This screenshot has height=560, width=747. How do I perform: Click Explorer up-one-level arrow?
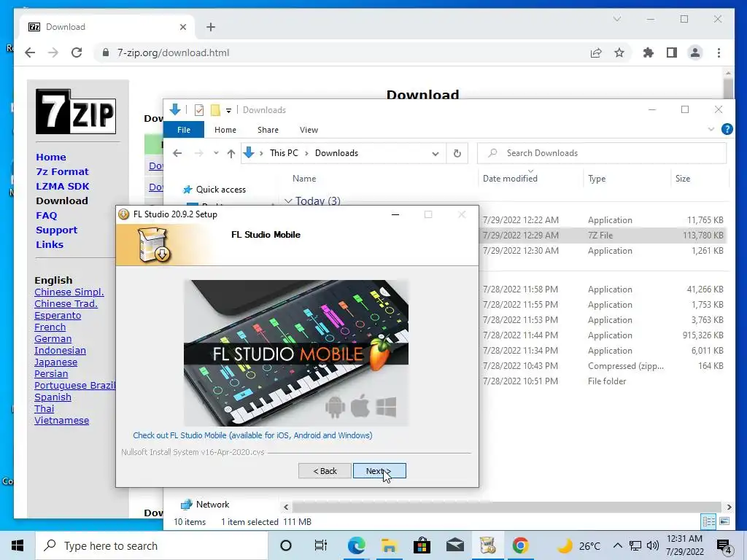pyautogui.click(x=231, y=153)
